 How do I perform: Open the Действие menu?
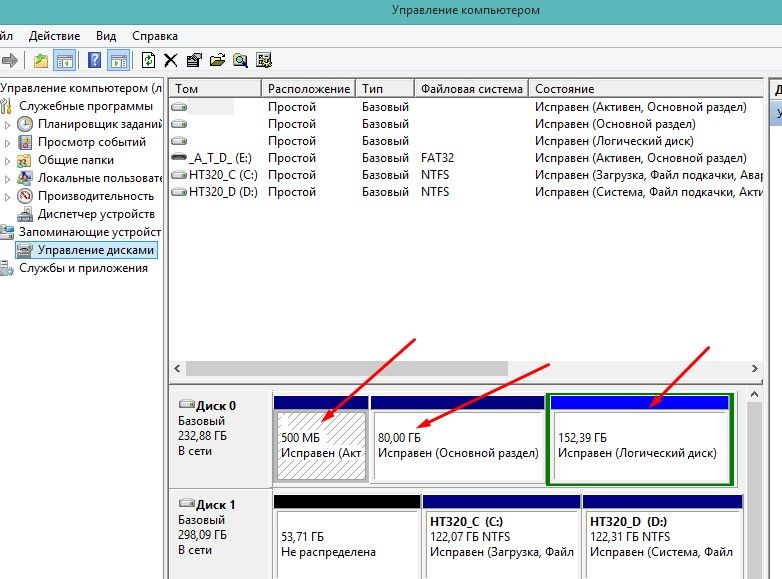(54, 36)
